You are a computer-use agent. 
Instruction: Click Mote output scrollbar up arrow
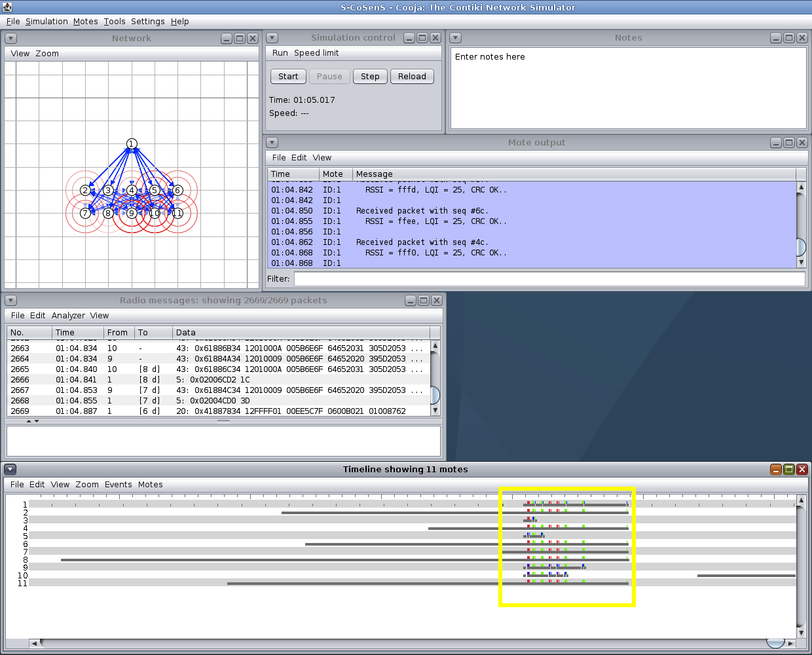(801, 187)
